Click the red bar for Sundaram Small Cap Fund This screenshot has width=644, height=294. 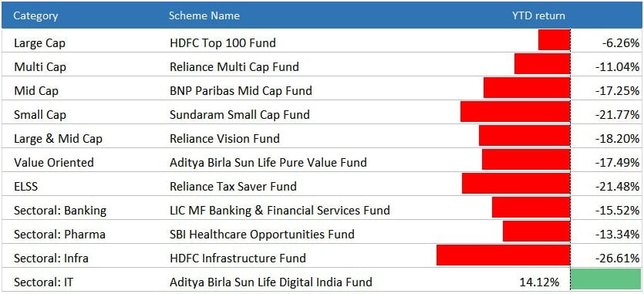[515, 112]
